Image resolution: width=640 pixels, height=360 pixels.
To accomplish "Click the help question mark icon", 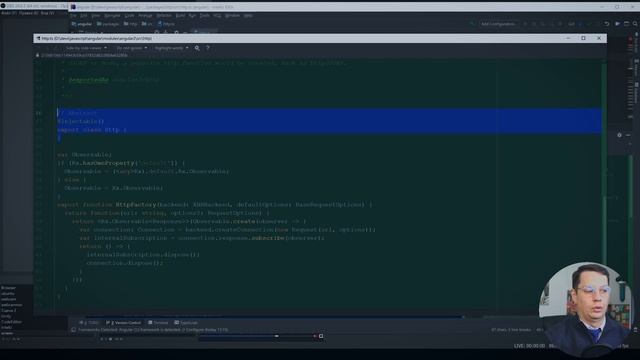I will tap(207, 48).
